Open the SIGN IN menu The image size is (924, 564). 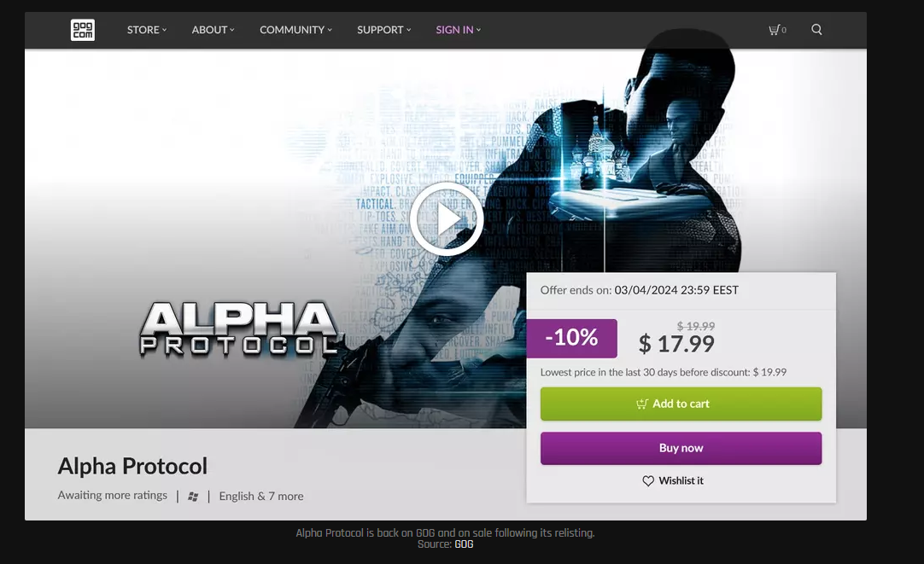point(458,29)
